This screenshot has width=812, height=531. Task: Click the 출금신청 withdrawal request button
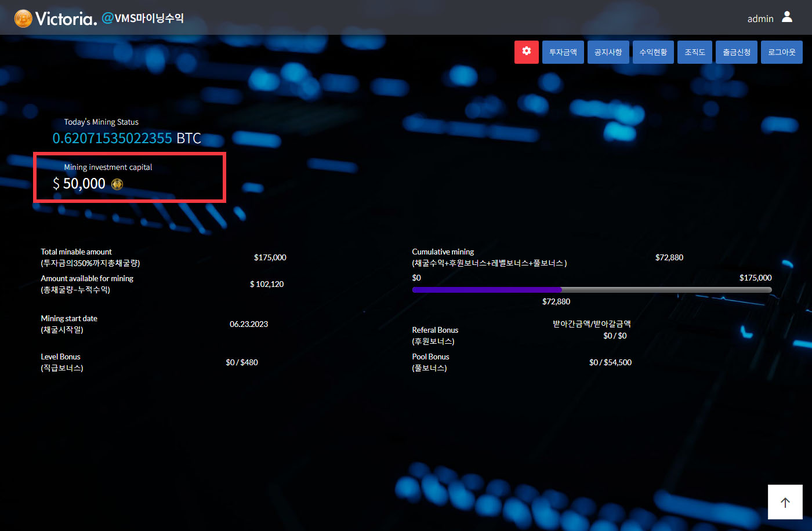tap(736, 52)
